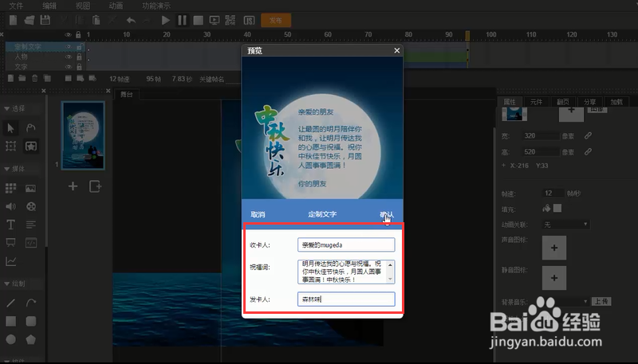638x364 pixels.
Task: Click the fill color swatch
Action: (557, 208)
